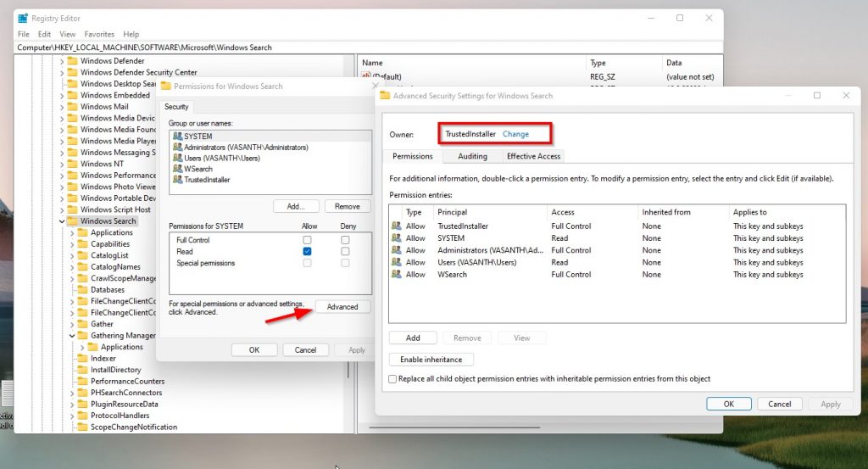
Task: Open the Favorites menu
Action: 99,34
